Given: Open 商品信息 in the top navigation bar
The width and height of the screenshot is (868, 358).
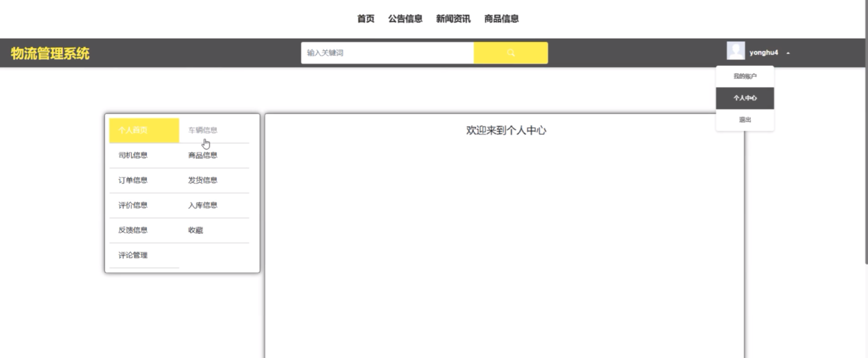Looking at the screenshot, I should pyautogui.click(x=501, y=19).
